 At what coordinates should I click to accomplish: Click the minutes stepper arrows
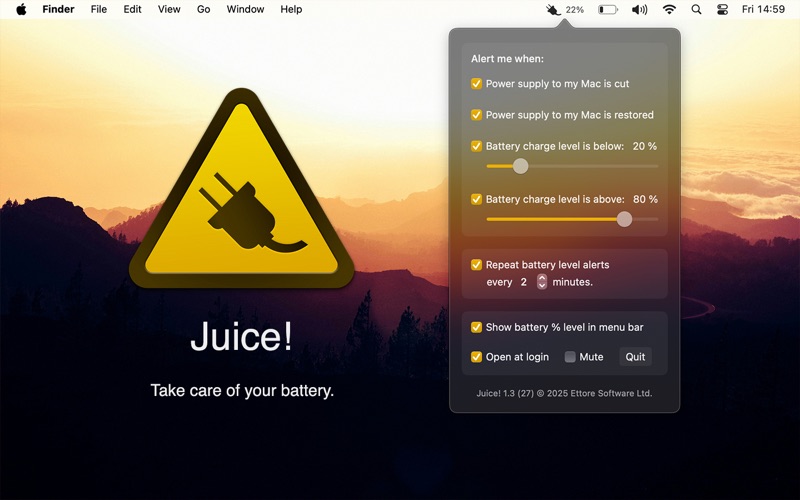point(542,282)
